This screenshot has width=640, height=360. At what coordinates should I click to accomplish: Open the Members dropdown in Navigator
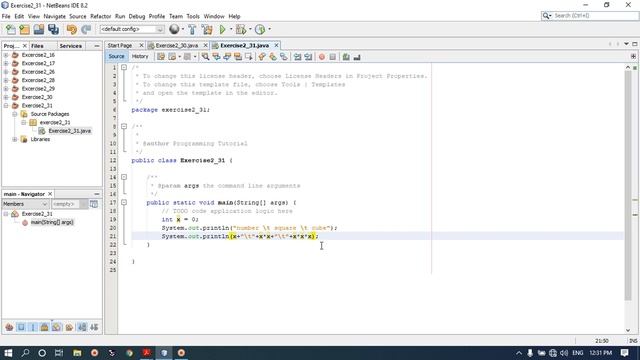pyautogui.click(x=25, y=204)
